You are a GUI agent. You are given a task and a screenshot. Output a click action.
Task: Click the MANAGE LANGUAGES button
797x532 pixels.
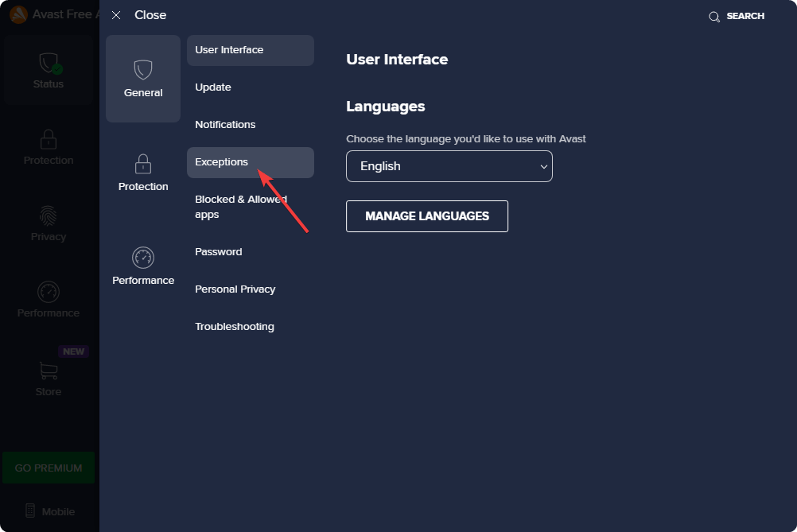click(427, 216)
